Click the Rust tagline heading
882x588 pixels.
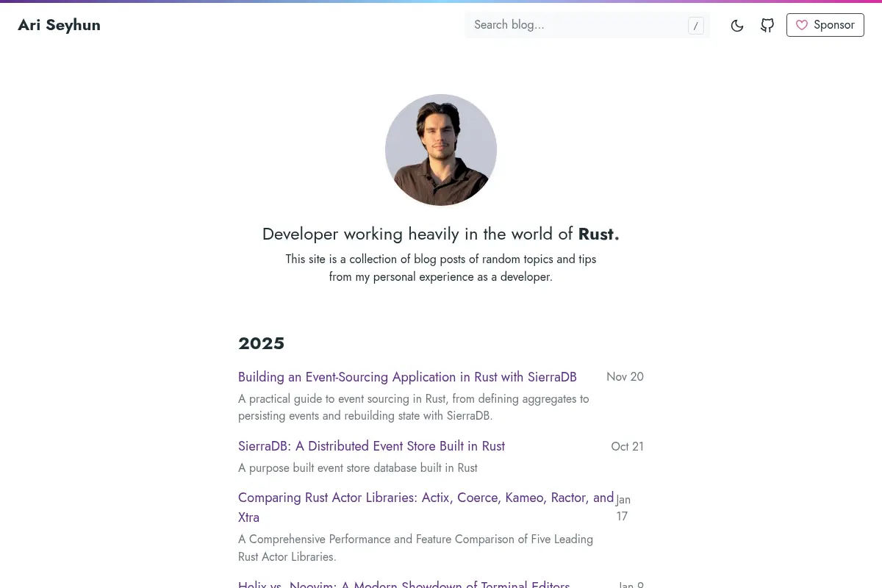point(441,234)
